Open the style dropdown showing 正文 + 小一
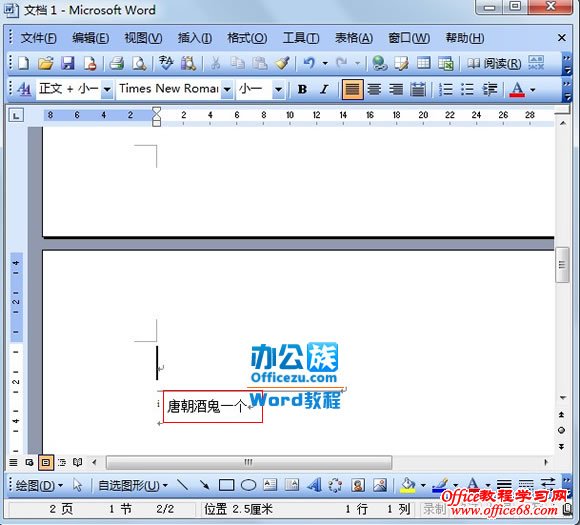This screenshot has width=580, height=525. click(x=107, y=89)
